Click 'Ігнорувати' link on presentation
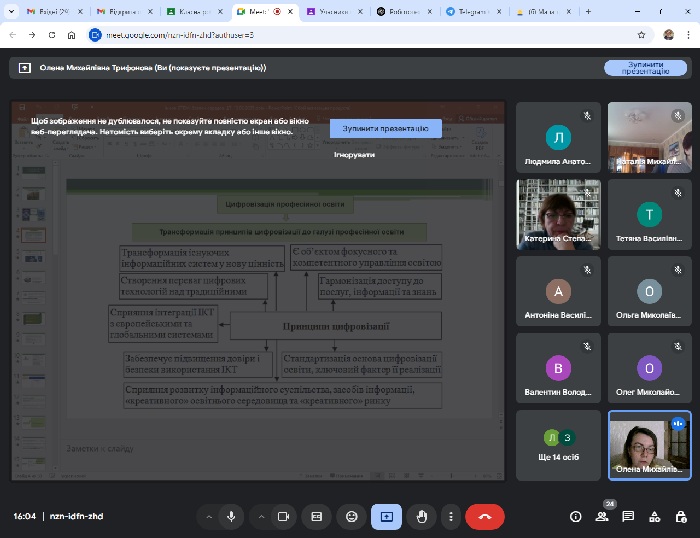 click(x=354, y=155)
